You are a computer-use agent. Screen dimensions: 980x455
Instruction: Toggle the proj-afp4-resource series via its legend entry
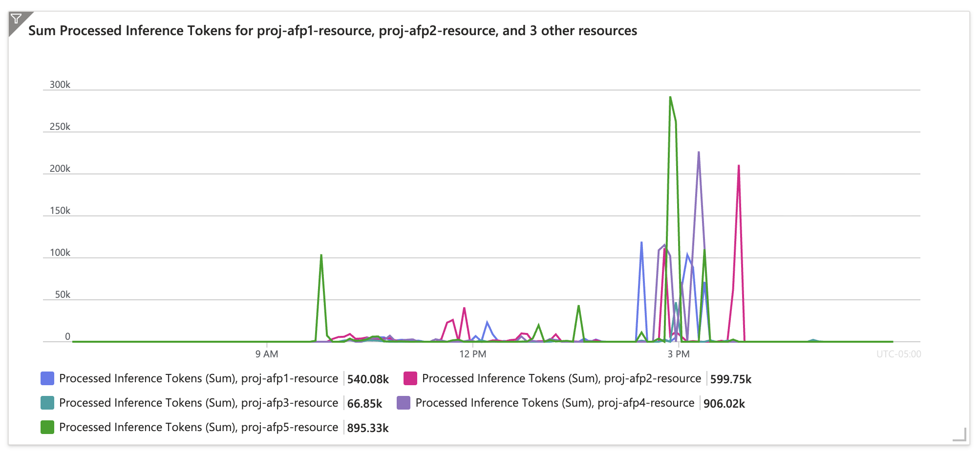tap(554, 402)
